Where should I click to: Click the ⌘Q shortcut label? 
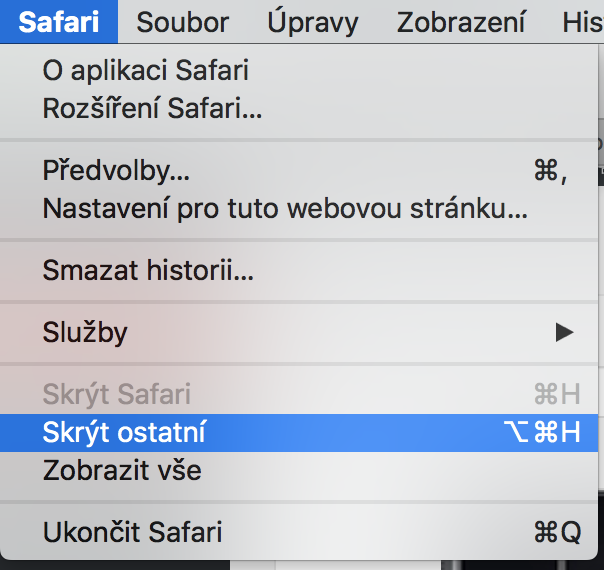pyautogui.click(x=557, y=532)
